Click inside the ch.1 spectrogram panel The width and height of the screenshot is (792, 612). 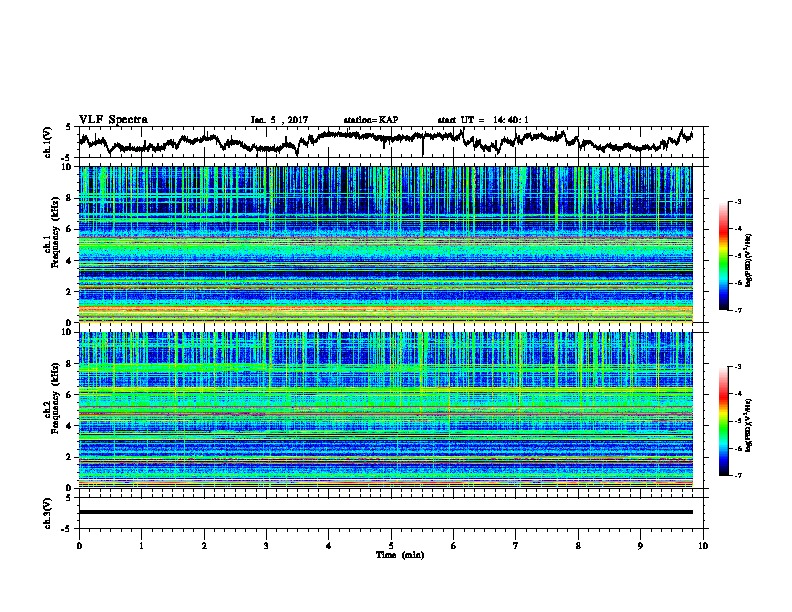click(386, 244)
